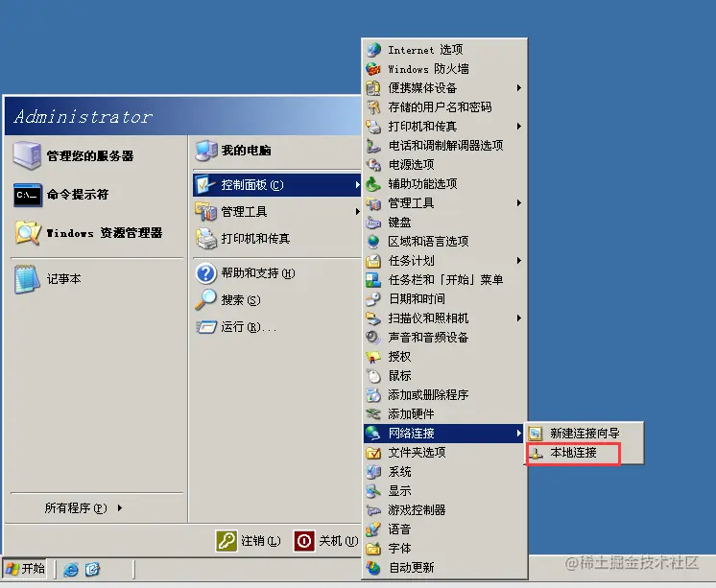Open 我的电脑 from start menu
Viewport: 716px width, 588px height.
pyautogui.click(x=276, y=151)
